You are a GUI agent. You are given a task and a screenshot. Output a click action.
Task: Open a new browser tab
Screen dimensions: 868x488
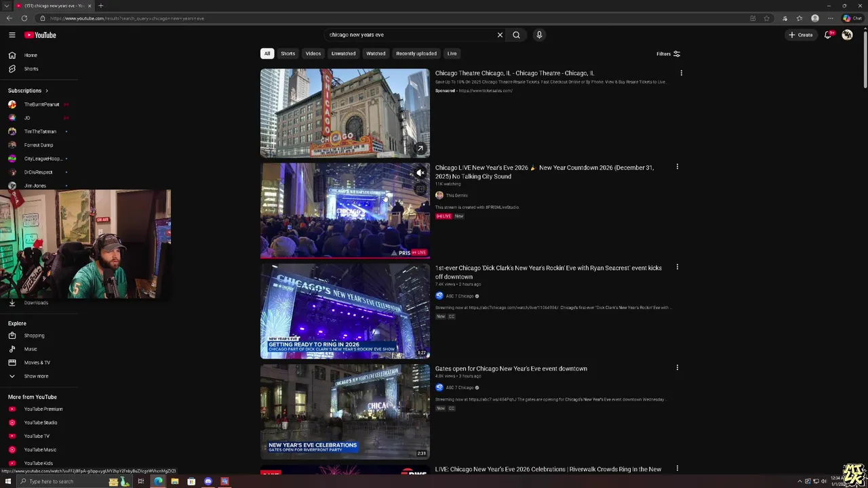[x=100, y=5]
